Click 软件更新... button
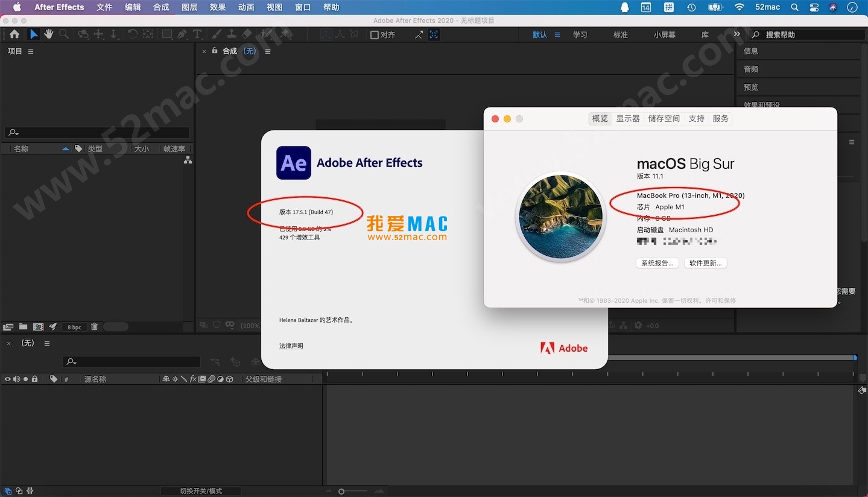 pos(706,263)
